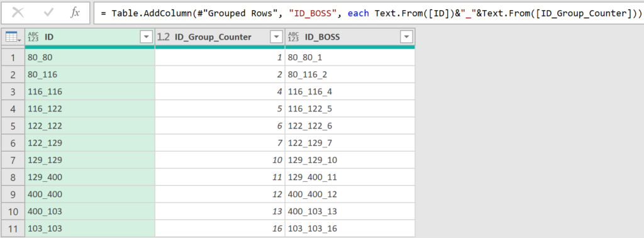Open the ID column filter dropdown
Screen dimensions: 644x238
(x=146, y=37)
